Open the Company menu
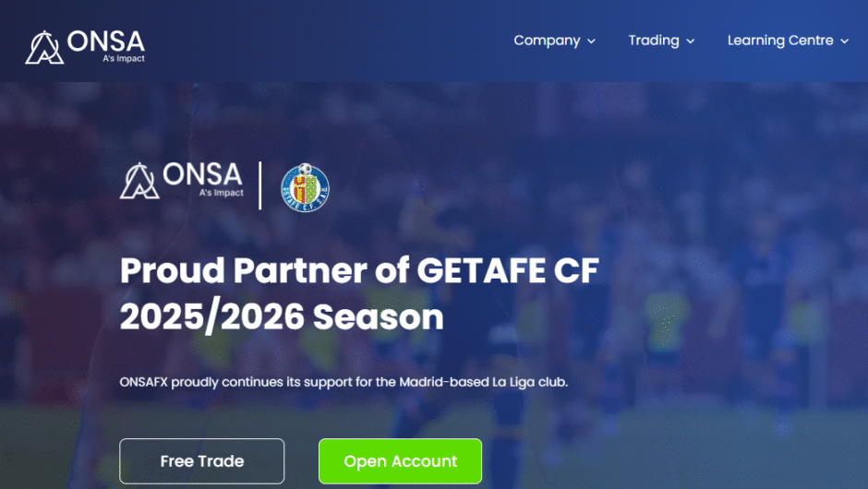This screenshot has width=868, height=489. pos(555,41)
